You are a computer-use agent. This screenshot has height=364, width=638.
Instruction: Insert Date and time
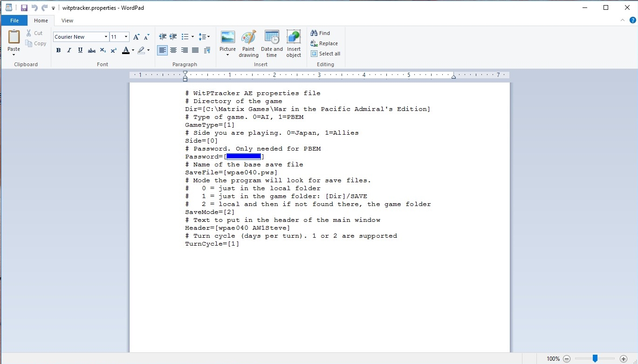pyautogui.click(x=272, y=44)
